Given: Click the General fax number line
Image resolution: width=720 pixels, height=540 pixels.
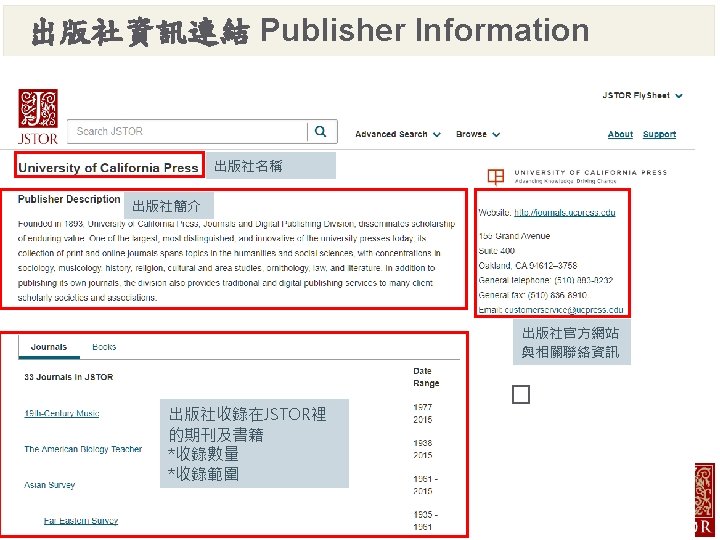Looking at the screenshot, I should click(x=533, y=295).
